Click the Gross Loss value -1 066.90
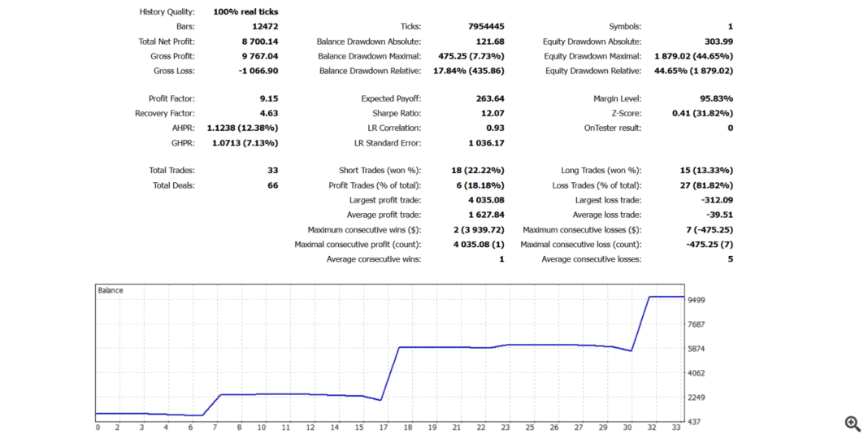Viewport: 868px width, 439px height. (258, 72)
